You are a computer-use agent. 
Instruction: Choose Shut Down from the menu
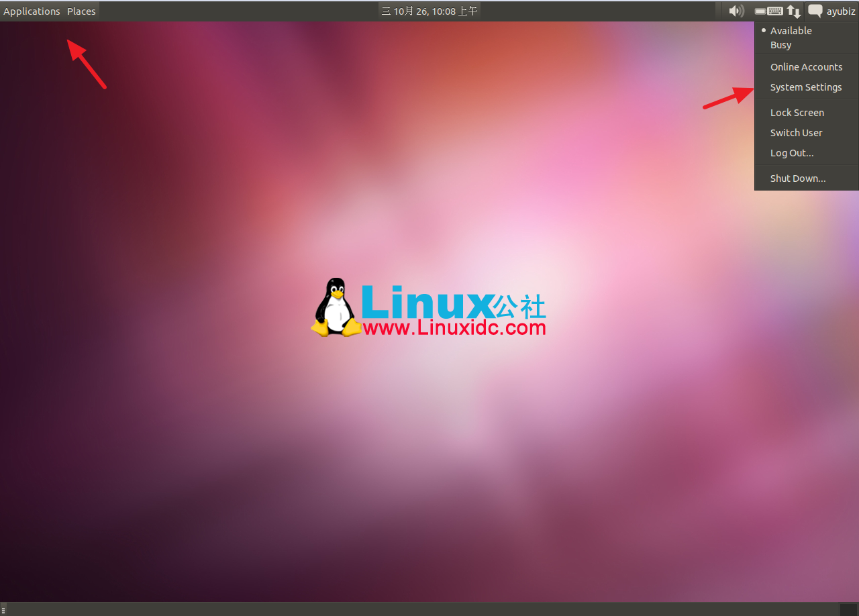click(x=798, y=178)
